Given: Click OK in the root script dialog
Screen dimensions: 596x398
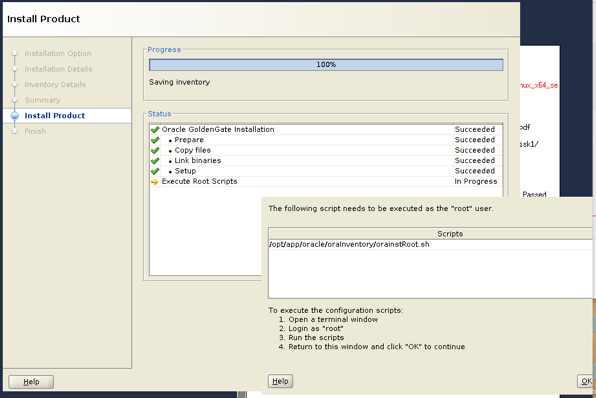Looking at the screenshot, I should pos(586,381).
